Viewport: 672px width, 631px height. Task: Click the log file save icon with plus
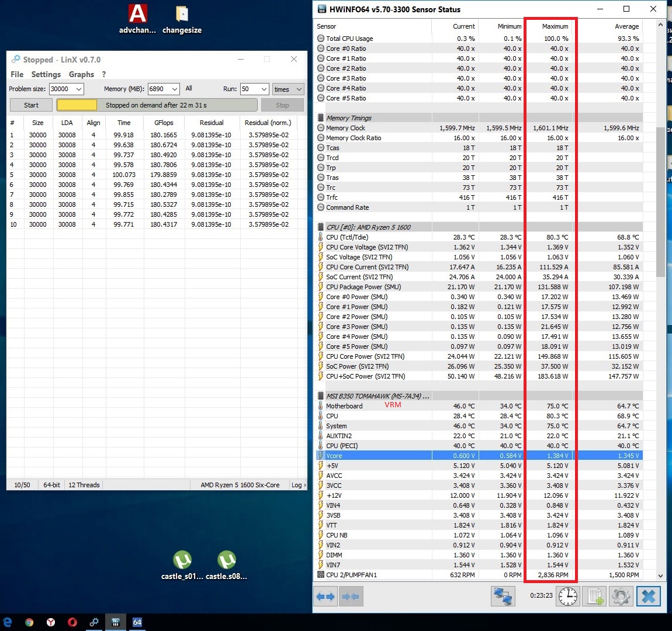pos(594,597)
